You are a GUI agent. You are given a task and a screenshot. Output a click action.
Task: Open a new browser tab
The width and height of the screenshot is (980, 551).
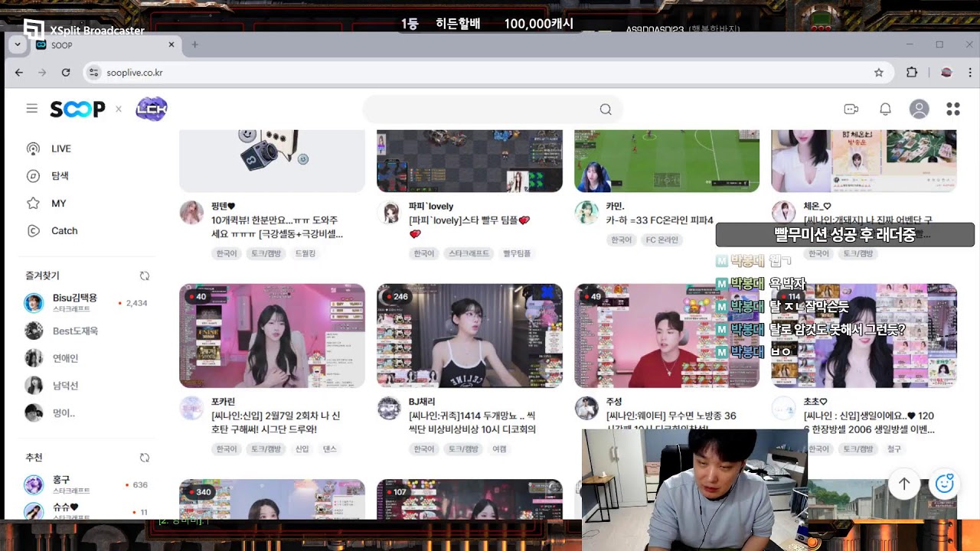(x=194, y=44)
